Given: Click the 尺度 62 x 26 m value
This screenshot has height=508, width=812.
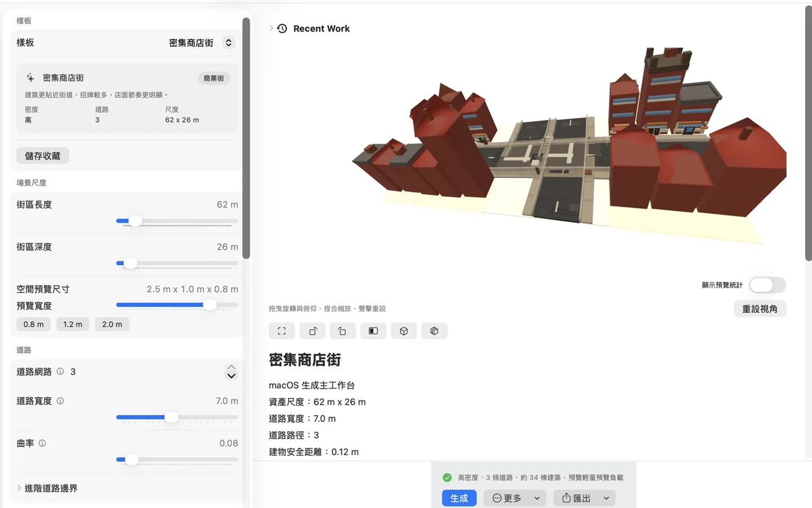Looking at the screenshot, I should [x=182, y=120].
